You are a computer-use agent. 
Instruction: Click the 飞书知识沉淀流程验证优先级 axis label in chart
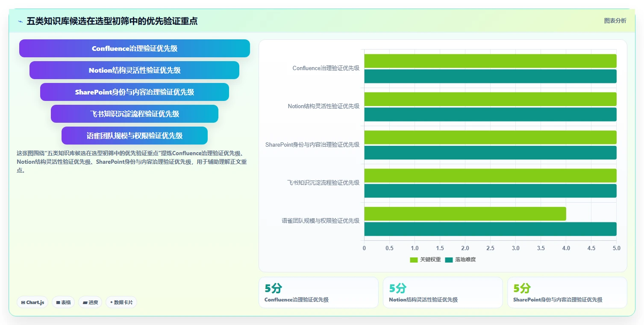click(x=323, y=183)
